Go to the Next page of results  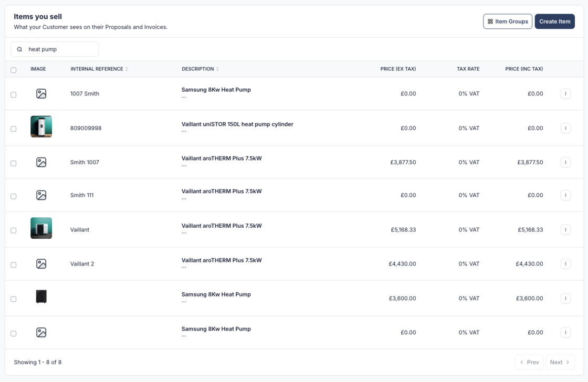[x=560, y=362]
